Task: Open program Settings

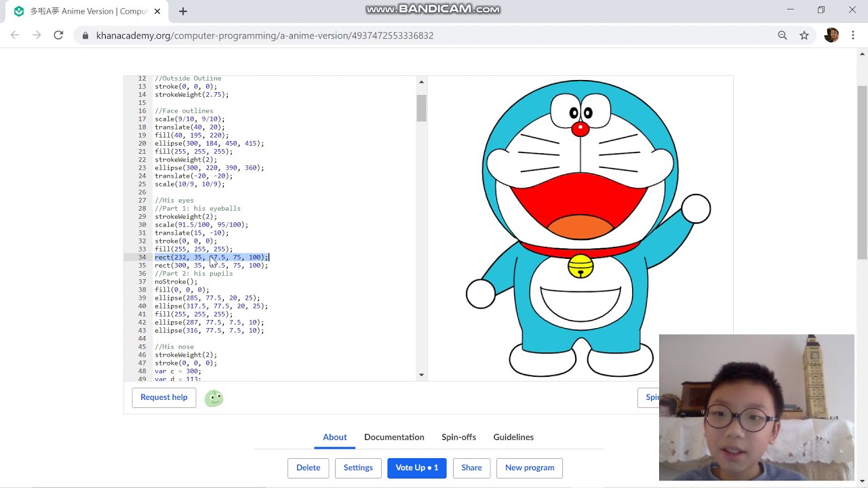Action: tap(358, 468)
